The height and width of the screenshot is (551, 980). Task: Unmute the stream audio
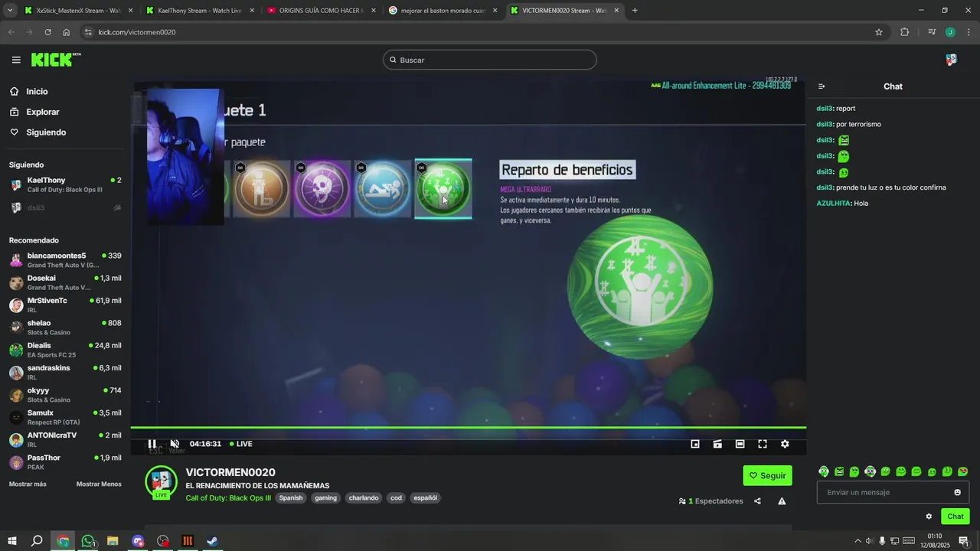pos(175,444)
